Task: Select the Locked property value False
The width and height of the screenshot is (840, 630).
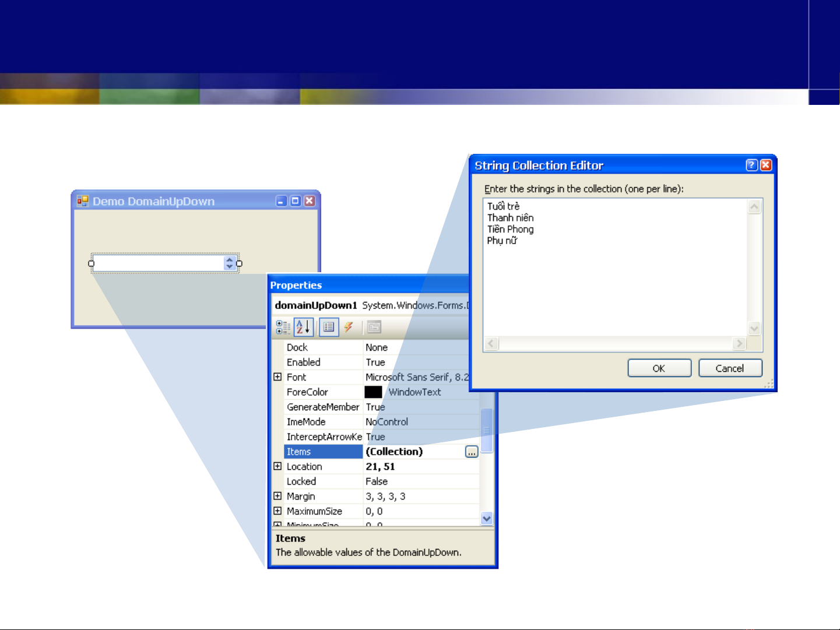Action: point(377,481)
